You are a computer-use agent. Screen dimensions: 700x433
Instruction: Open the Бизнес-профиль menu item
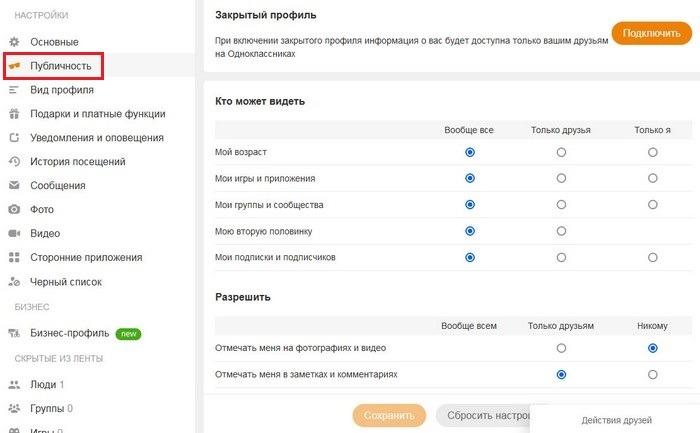coord(70,333)
